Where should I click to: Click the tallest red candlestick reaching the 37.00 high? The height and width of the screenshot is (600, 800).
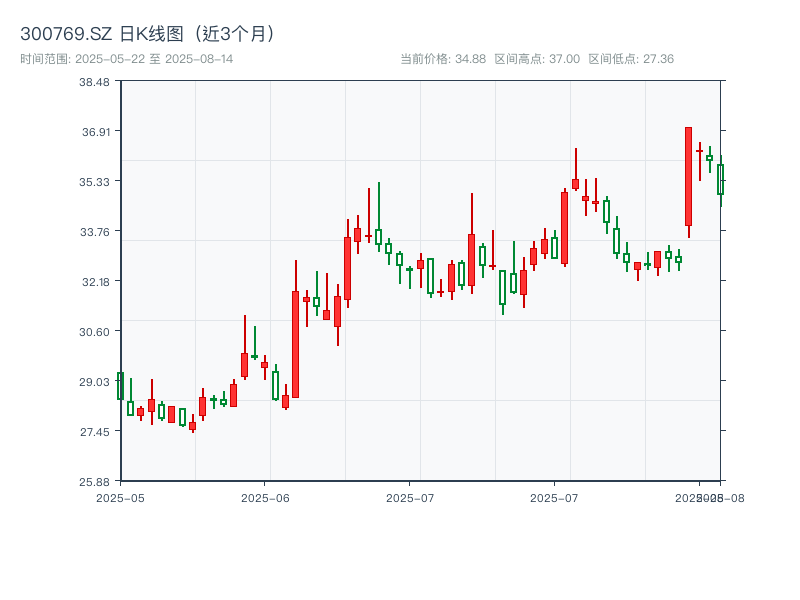[688, 176]
